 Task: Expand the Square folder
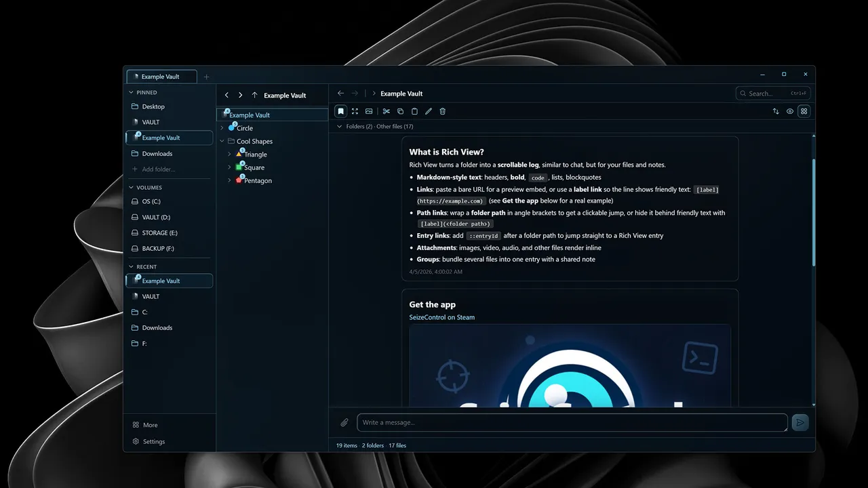point(229,167)
